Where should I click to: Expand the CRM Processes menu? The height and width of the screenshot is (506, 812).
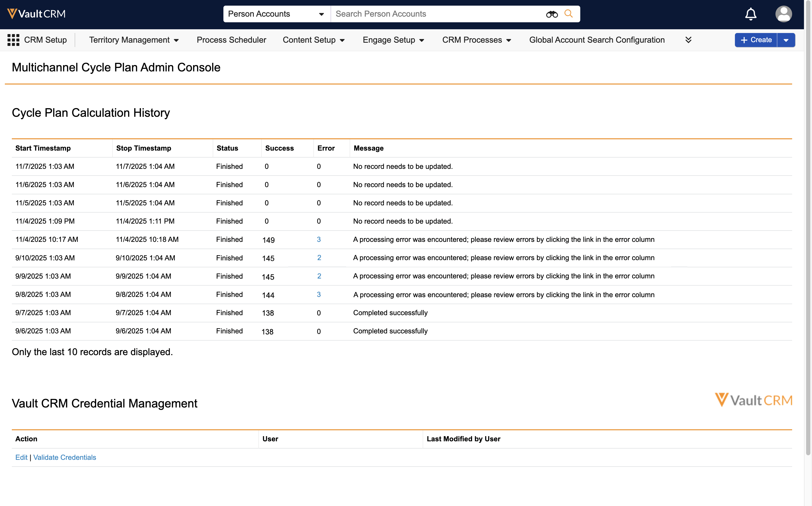pyautogui.click(x=477, y=40)
